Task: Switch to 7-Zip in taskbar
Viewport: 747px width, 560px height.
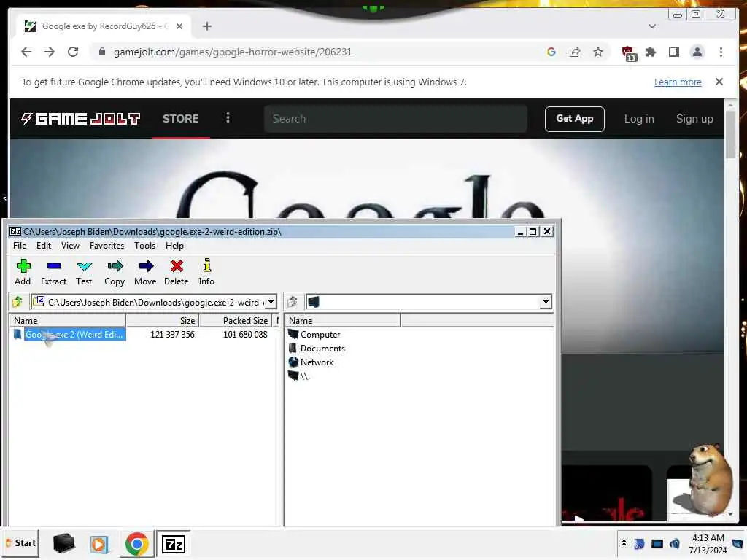Action: click(174, 544)
